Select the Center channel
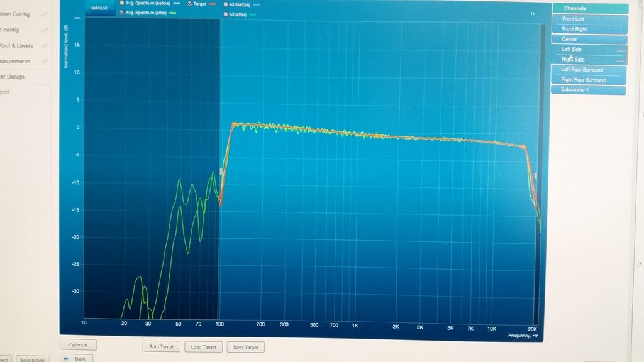Screen dimensions: 644x362 (589, 40)
